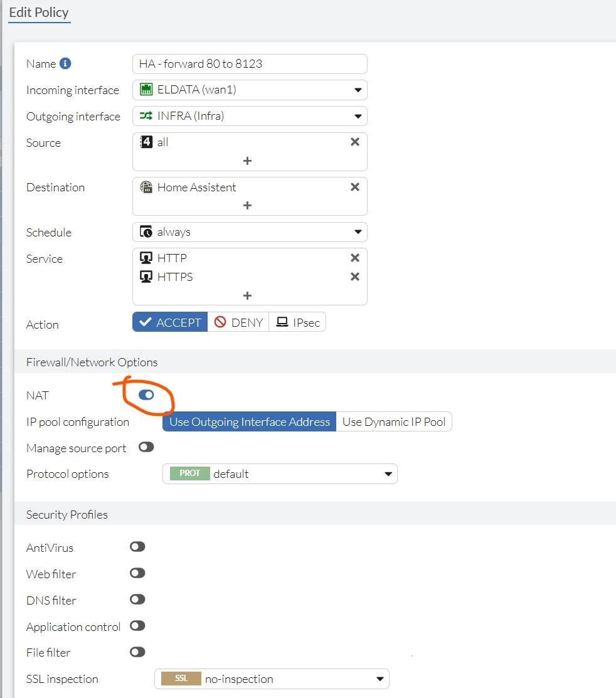
Task: Open the Incoming interface dropdown
Action: [250, 90]
